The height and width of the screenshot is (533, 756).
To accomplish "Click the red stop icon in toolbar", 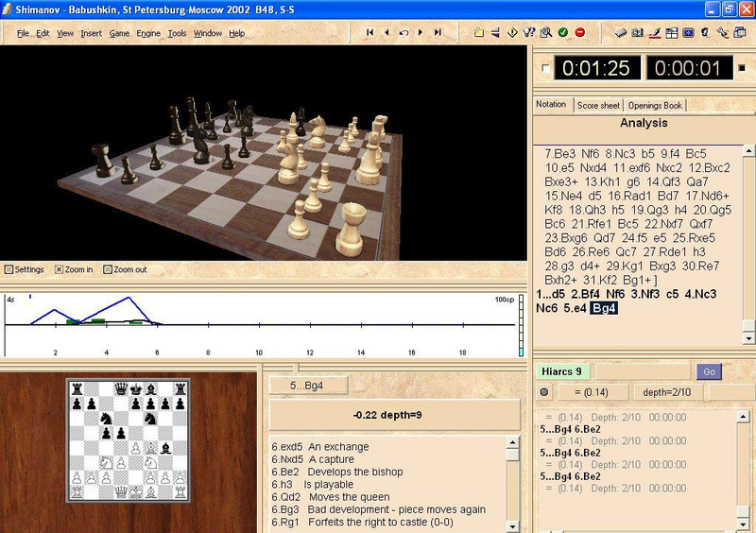I will point(579,33).
